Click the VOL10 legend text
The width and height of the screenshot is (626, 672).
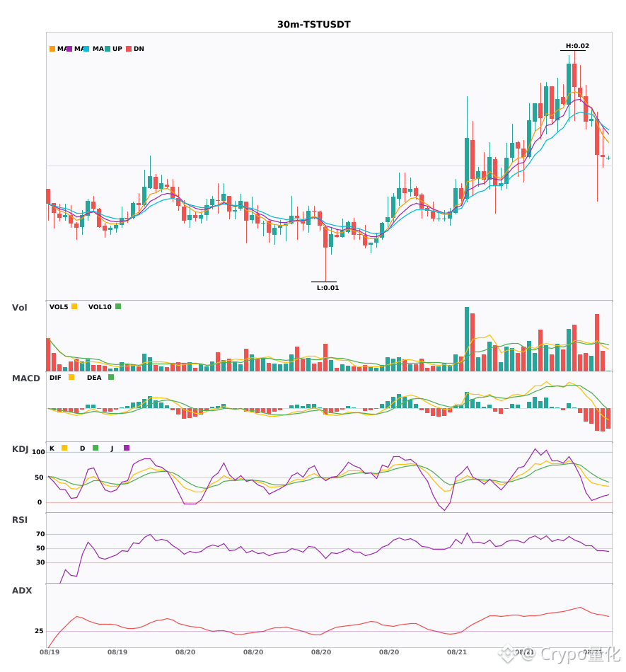point(100,307)
